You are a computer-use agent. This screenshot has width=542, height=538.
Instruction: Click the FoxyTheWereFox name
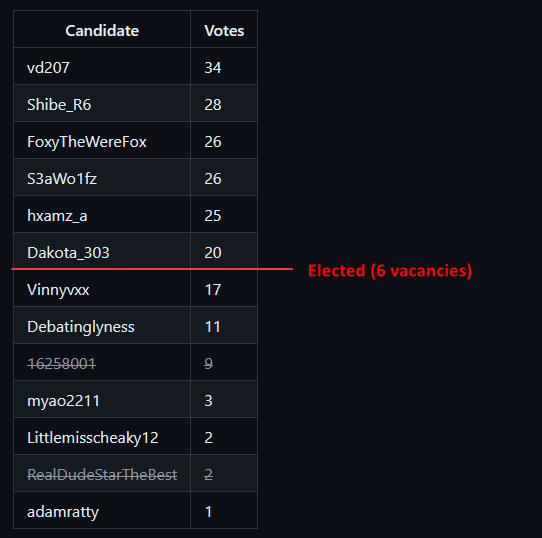point(87,142)
